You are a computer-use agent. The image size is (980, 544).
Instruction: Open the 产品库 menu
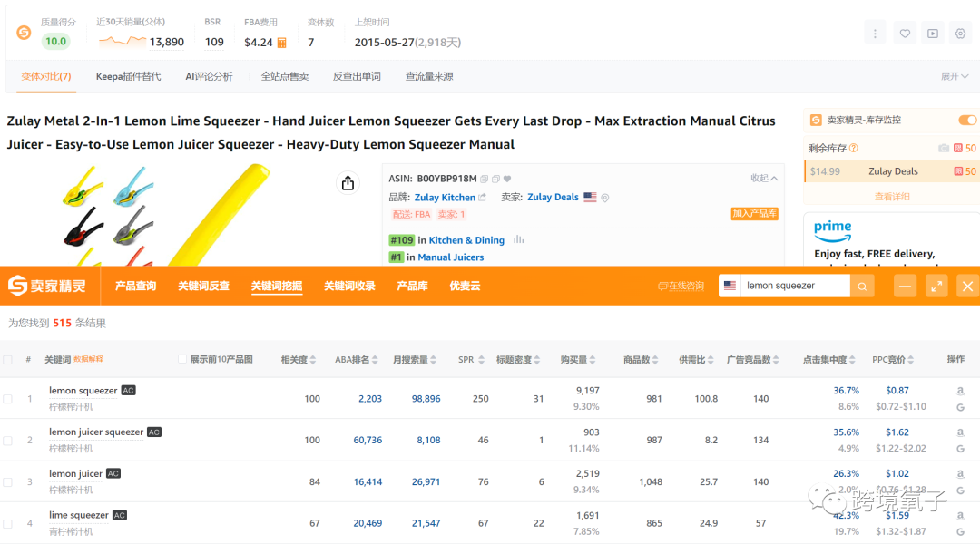pyautogui.click(x=413, y=286)
